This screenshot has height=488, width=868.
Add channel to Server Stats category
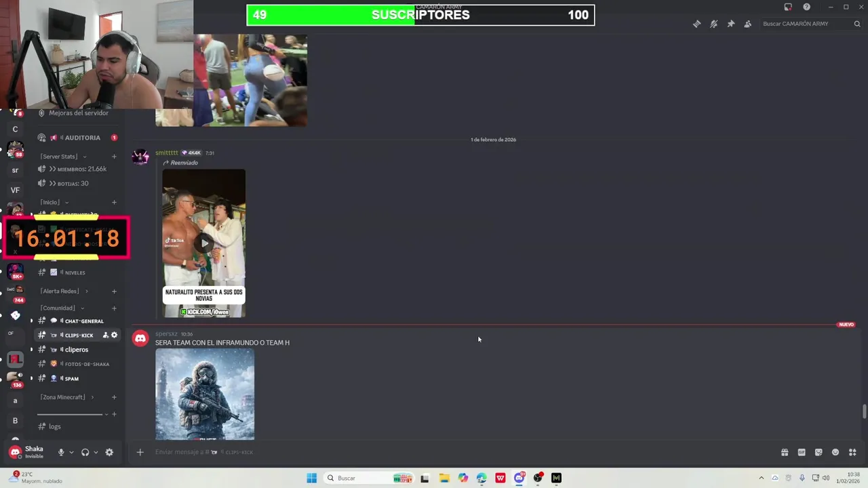pyautogui.click(x=114, y=157)
